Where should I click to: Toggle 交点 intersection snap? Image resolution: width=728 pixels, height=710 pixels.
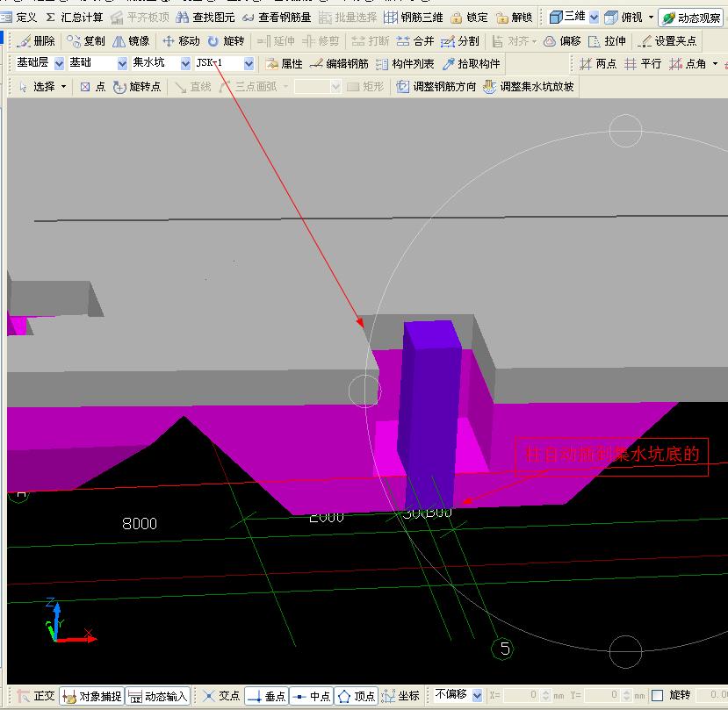221,696
